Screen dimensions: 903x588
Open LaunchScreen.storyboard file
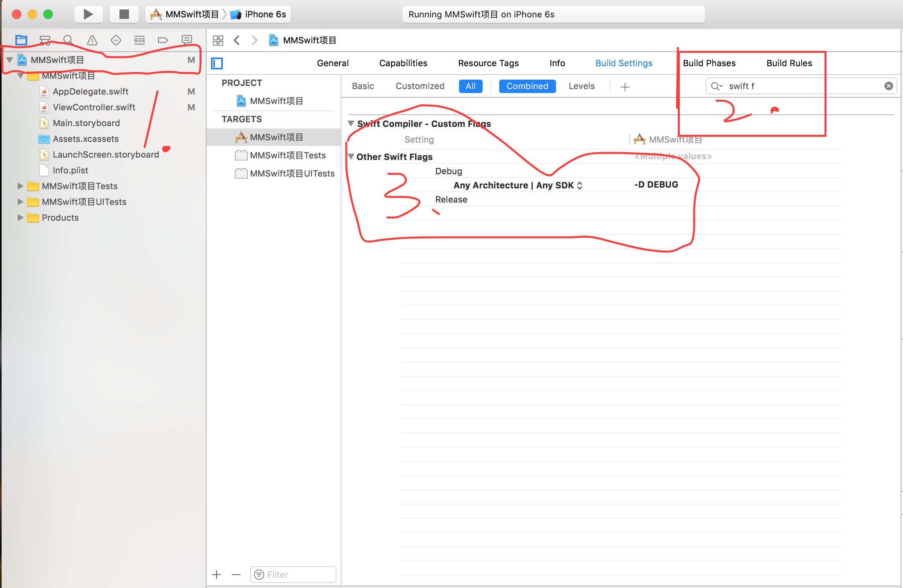(106, 154)
